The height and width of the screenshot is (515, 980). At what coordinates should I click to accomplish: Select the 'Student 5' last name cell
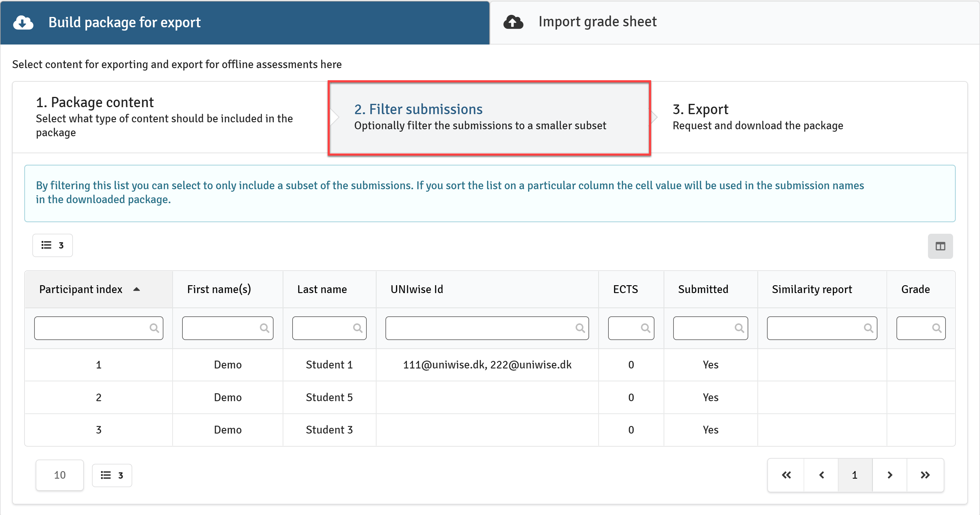[x=329, y=398]
